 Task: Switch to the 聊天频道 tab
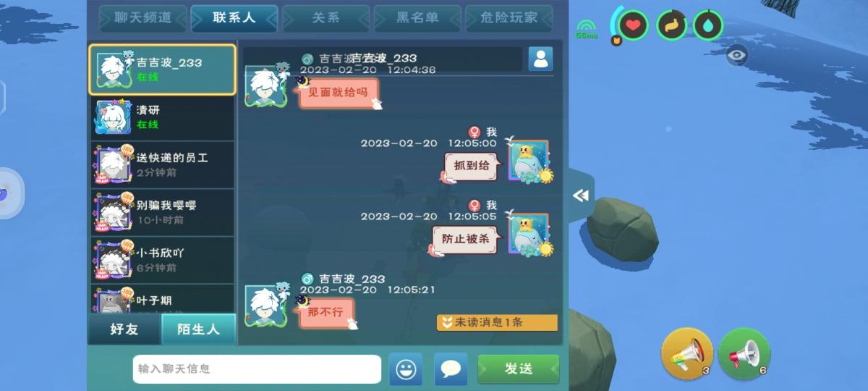coord(143,18)
